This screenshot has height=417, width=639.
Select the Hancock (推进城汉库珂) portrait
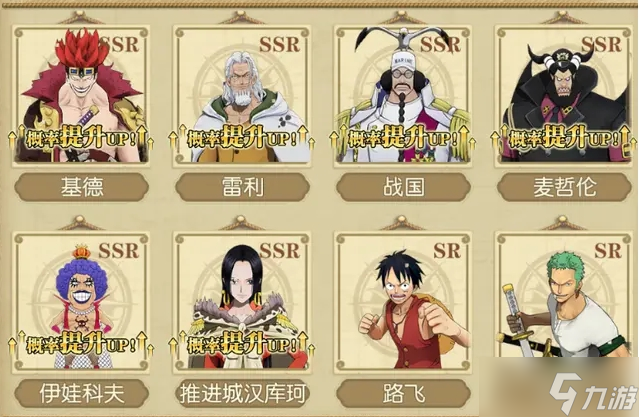pos(242,303)
